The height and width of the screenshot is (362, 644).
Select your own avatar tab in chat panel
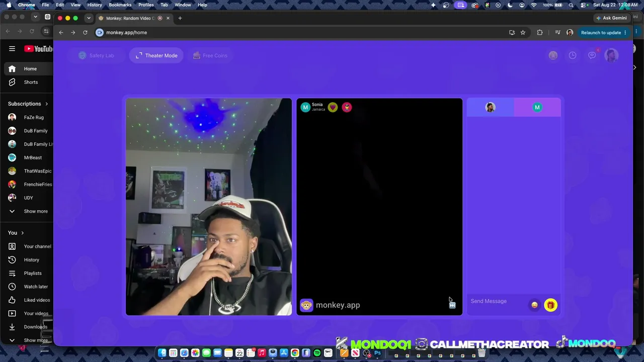click(x=490, y=107)
